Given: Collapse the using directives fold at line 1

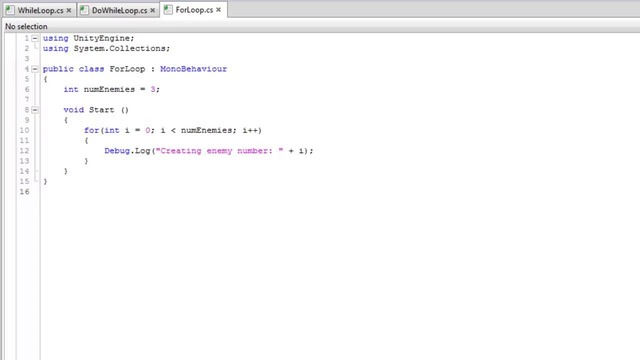Looking at the screenshot, I should click(35, 38).
